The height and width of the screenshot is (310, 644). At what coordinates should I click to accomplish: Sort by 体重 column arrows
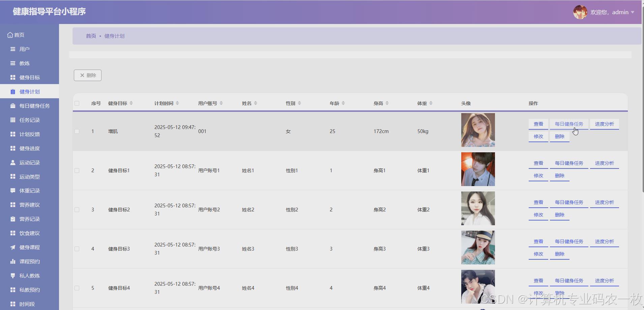point(431,103)
